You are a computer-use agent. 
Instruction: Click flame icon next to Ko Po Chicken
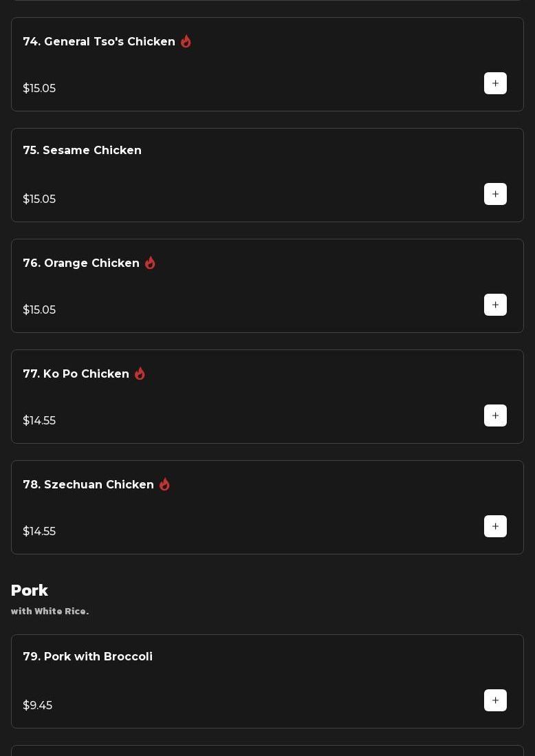(x=140, y=374)
